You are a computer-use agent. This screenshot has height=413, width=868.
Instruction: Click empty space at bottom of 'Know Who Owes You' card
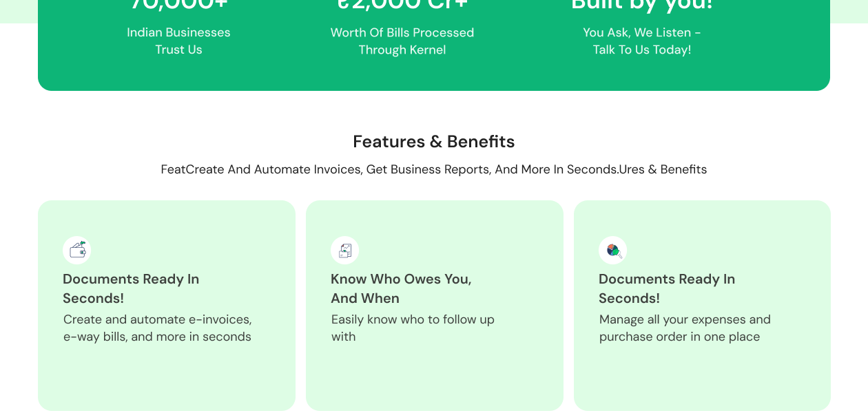click(x=434, y=382)
